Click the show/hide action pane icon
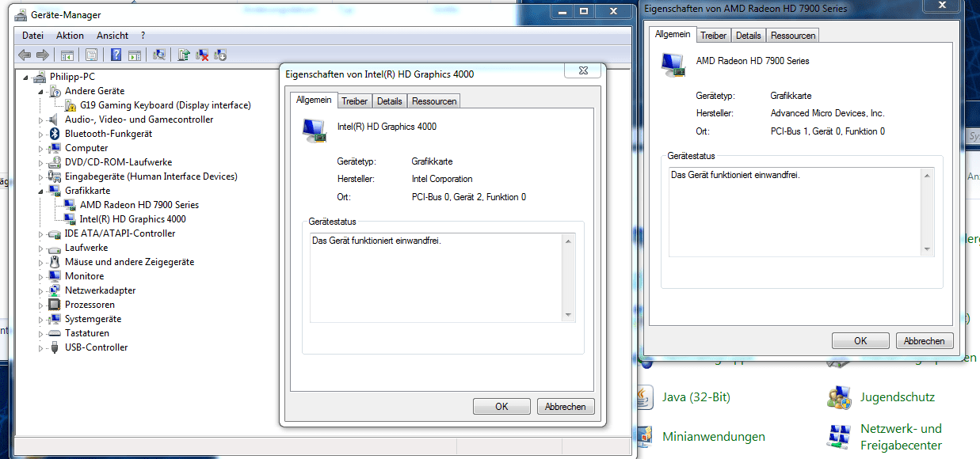The image size is (980, 459). coord(135,55)
